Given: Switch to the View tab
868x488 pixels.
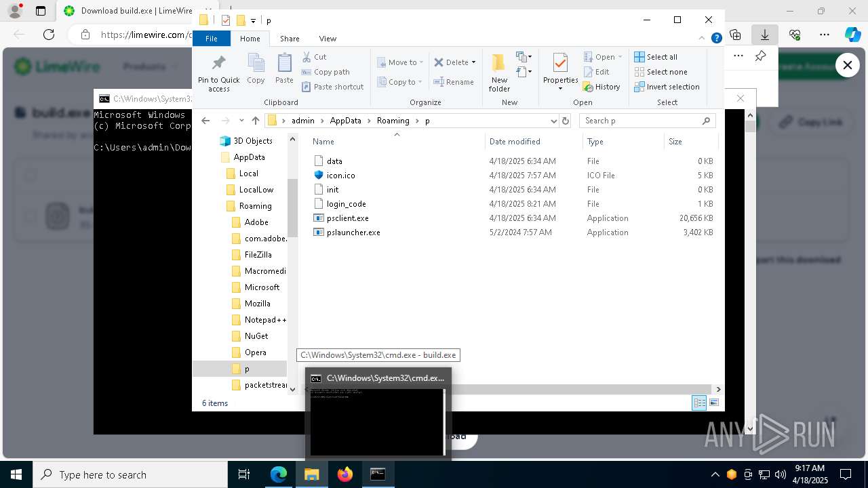Looking at the screenshot, I should (328, 39).
